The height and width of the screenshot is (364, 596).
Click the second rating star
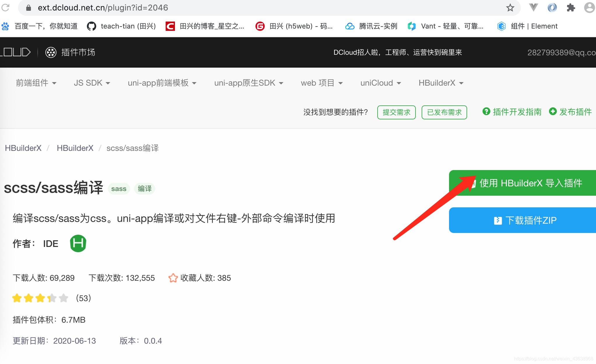click(x=29, y=298)
